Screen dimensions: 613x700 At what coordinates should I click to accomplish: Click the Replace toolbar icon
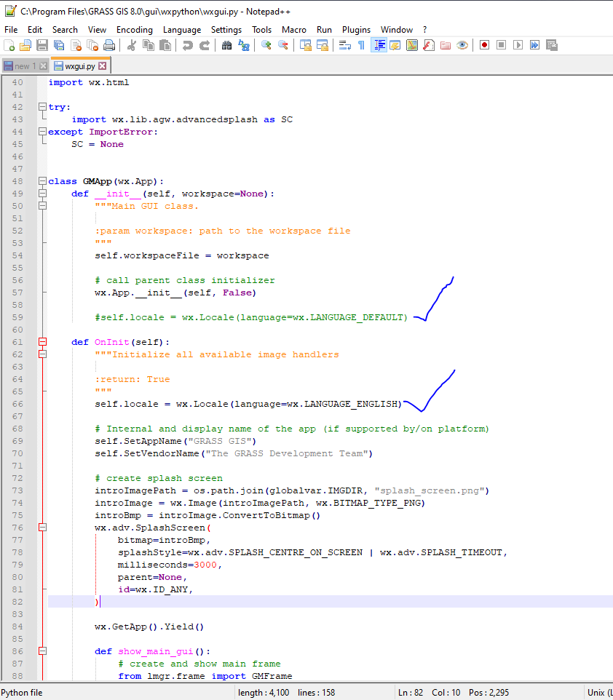(x=243, y=45)
